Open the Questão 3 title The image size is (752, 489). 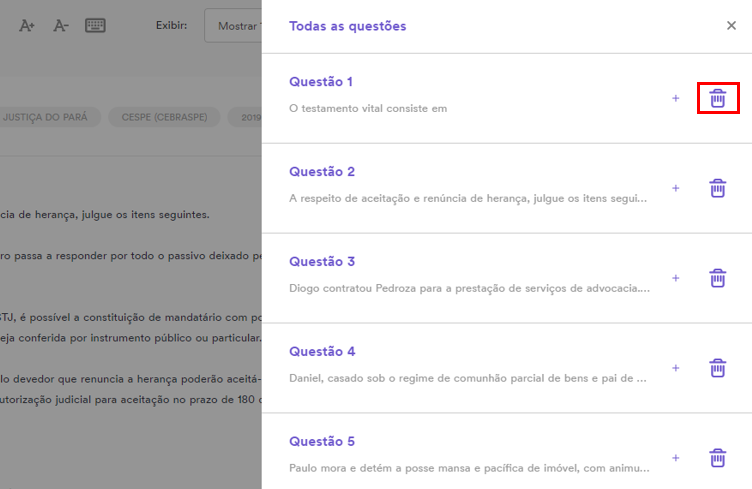tap(322, 262)
